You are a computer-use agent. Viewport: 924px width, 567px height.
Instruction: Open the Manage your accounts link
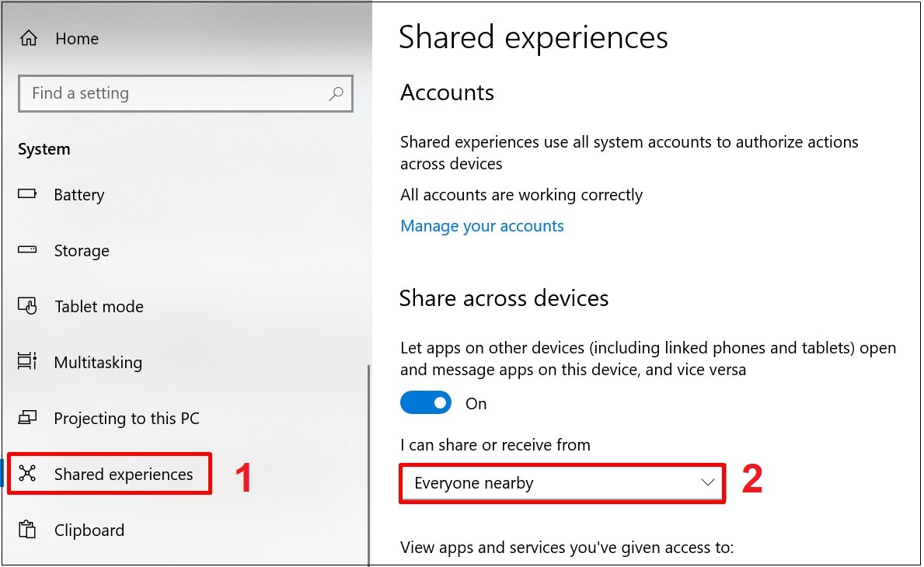click(x=482, y=226)
